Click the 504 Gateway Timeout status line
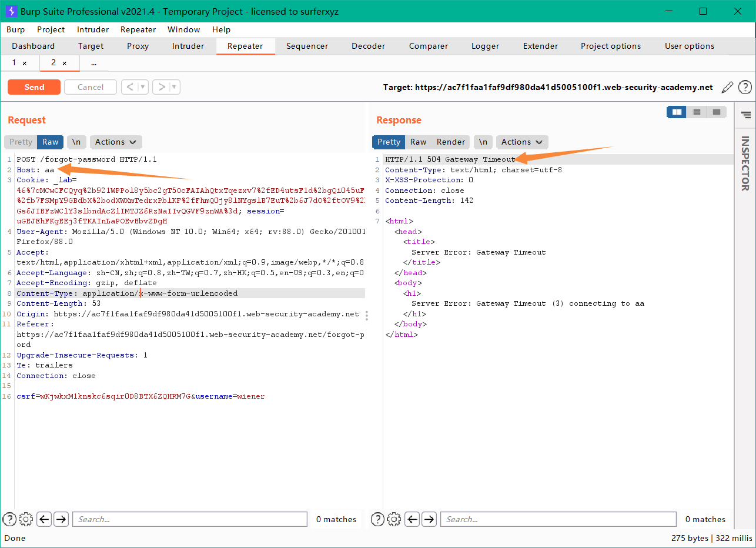This screenshot has height=548, width=756. (451, 159)
